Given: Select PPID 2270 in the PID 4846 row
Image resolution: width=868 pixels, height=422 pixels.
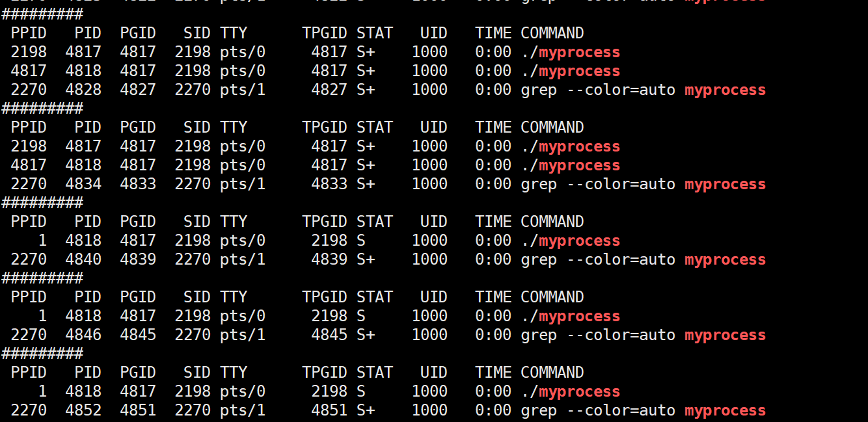Looking at the screenshot, I should click(29, 335).
